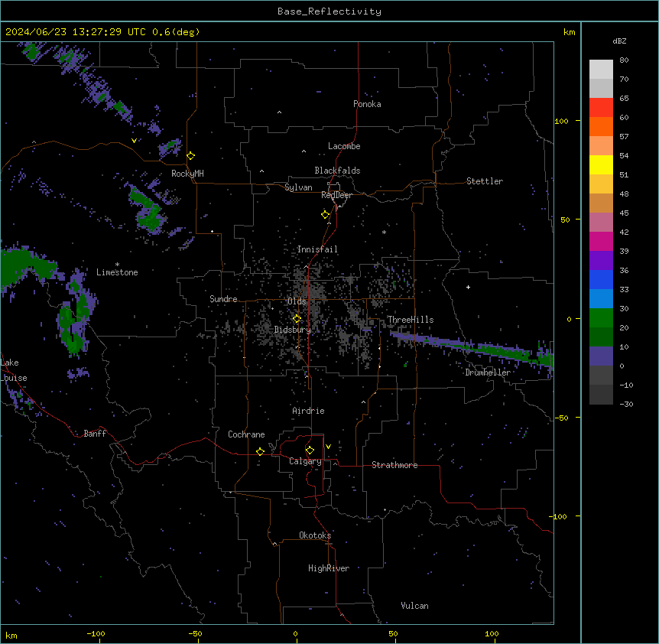Click the Cochrane label

[246, 434]
